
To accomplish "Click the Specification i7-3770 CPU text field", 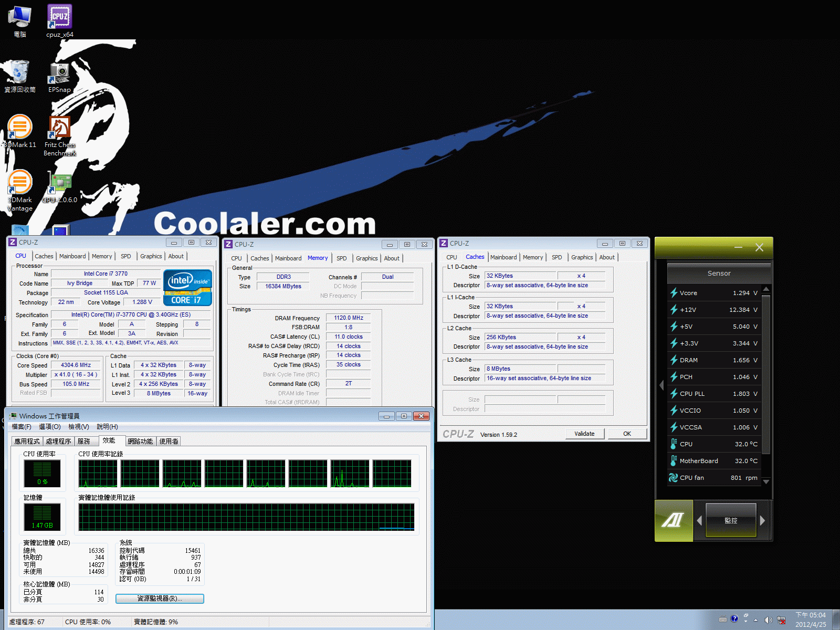I will tap(131, 314).
